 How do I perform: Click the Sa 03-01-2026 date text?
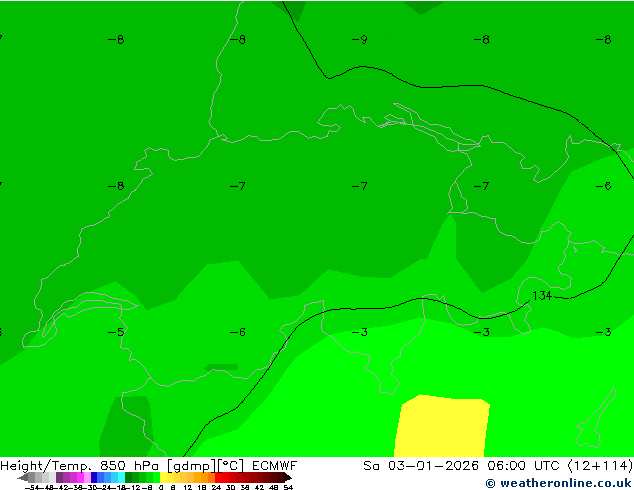(x=421, y=466)
